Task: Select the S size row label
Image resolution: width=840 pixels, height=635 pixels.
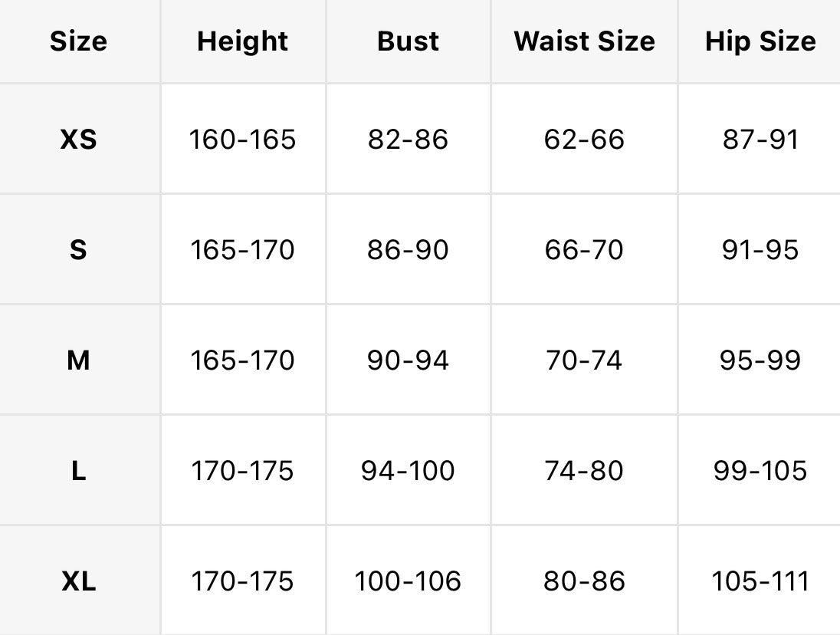Action: (79, 250)
